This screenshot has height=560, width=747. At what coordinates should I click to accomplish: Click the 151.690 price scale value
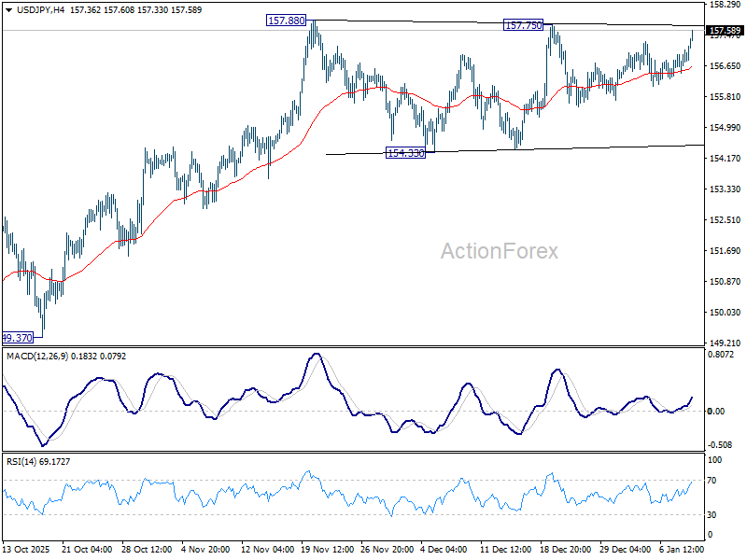725,250
